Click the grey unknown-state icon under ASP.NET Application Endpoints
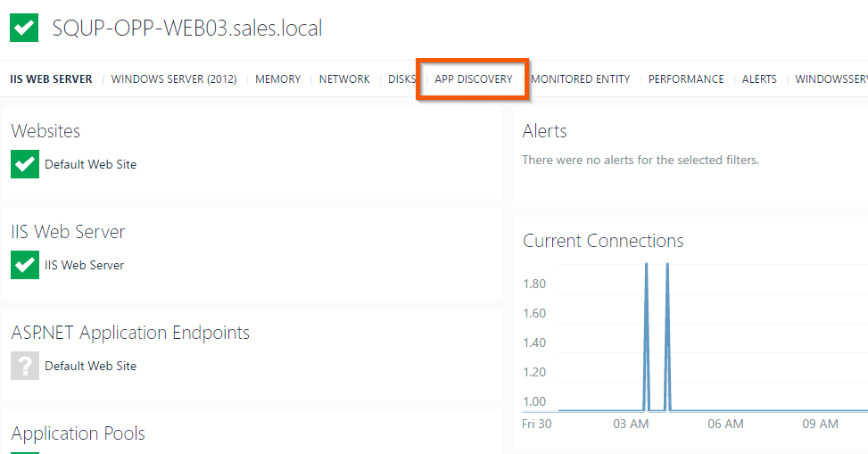This screenshot has width=868, height=454. (25, 366)
